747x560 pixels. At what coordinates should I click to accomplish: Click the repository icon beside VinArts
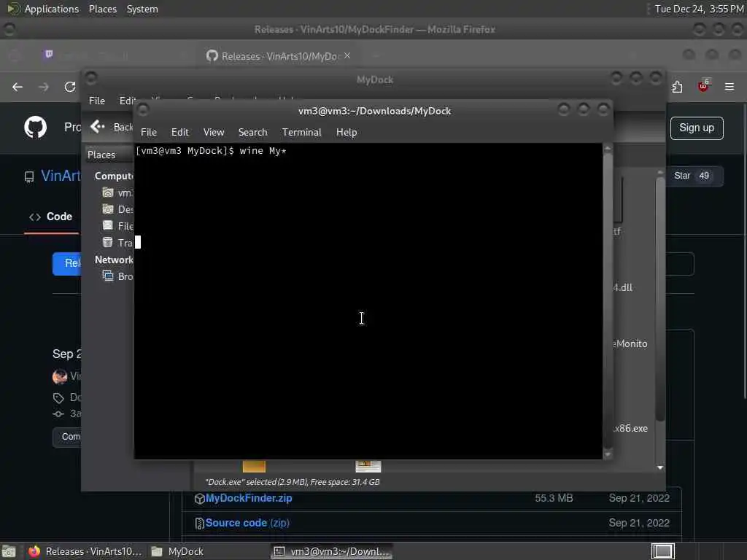tap(29, 176)
